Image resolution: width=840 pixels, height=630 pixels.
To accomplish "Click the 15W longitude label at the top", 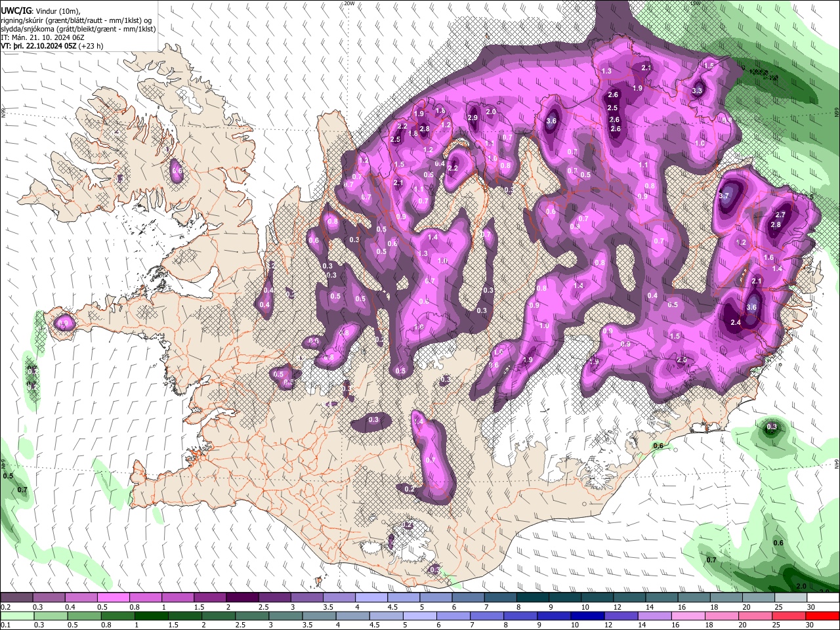I will click(x=696, y=3).
